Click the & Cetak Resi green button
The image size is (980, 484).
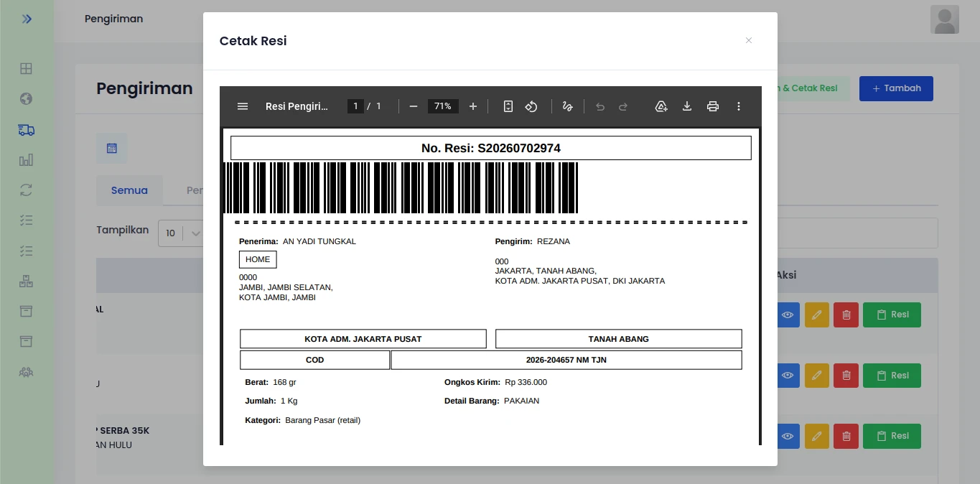(813, 88)
